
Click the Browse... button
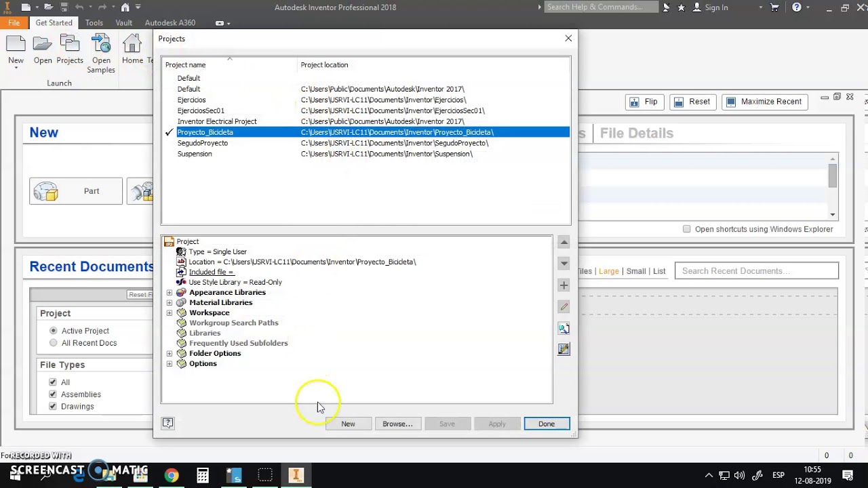point(397,424)
